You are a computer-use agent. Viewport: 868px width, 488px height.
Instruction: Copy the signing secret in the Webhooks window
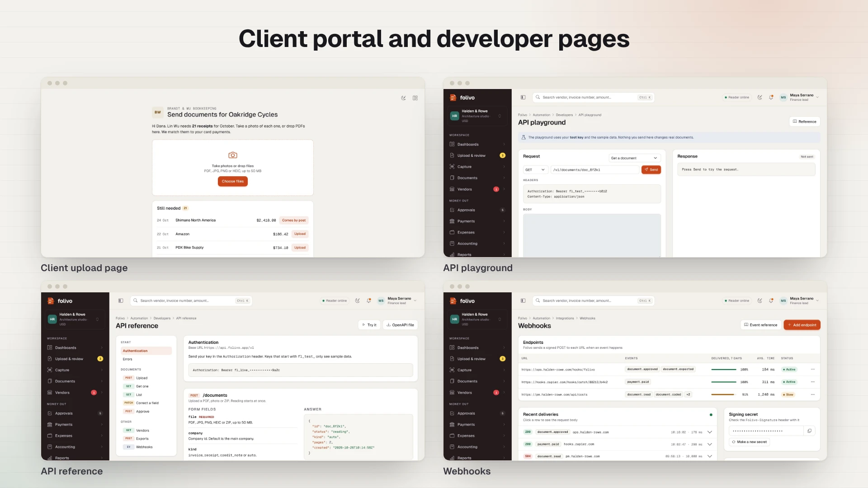(x=810, y=431)
